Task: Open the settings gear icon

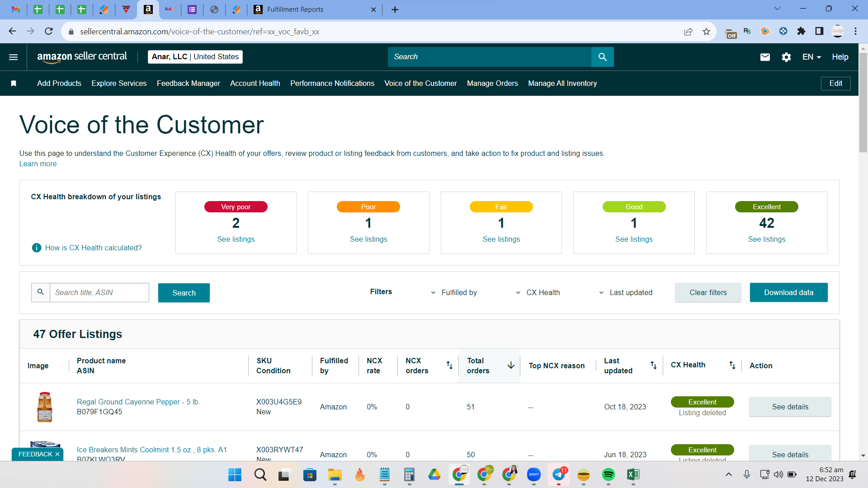Action: pos(786,57)
